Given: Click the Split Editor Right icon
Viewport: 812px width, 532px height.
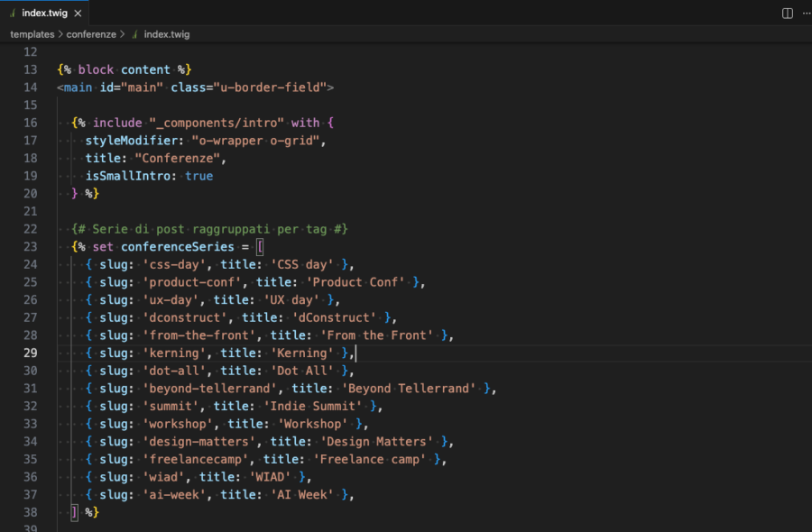Looking at the screenshot, I should (787, 14).
